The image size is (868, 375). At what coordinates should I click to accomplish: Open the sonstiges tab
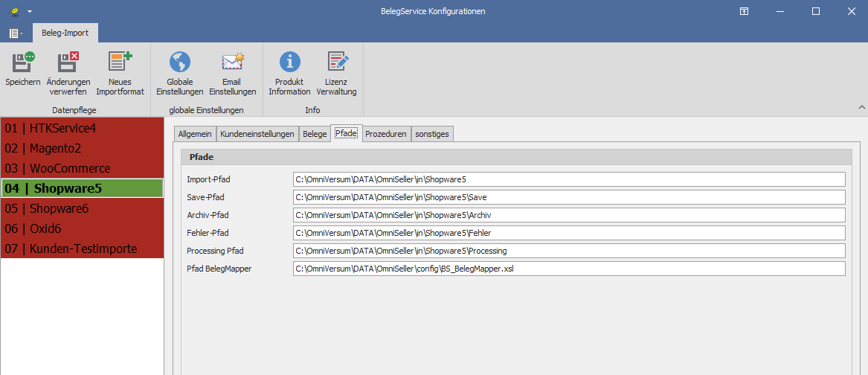pos(432,134)
